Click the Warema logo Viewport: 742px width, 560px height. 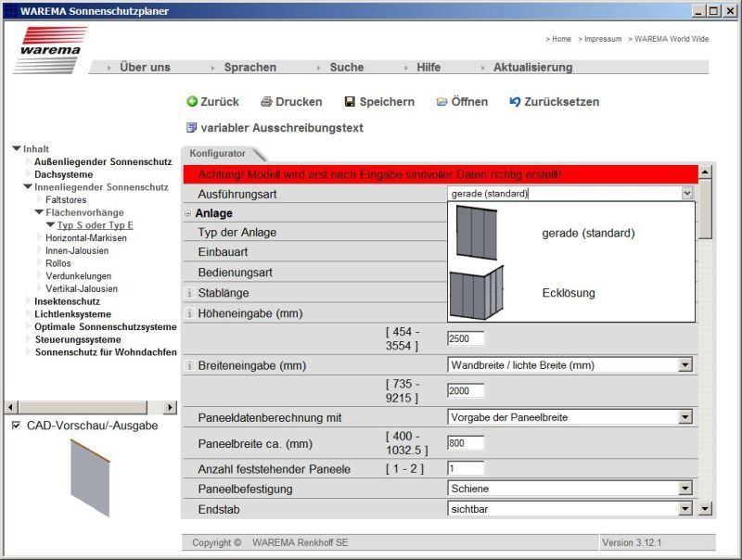point(50,50)
